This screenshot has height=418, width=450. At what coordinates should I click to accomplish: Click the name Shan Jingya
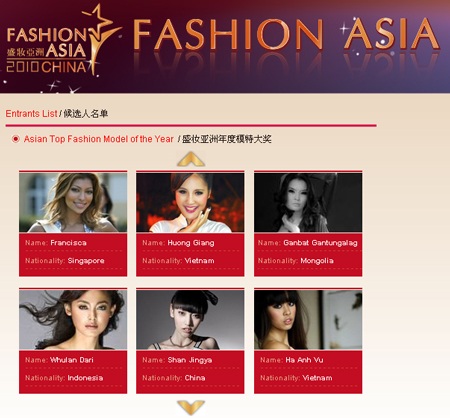coord(190,360)
